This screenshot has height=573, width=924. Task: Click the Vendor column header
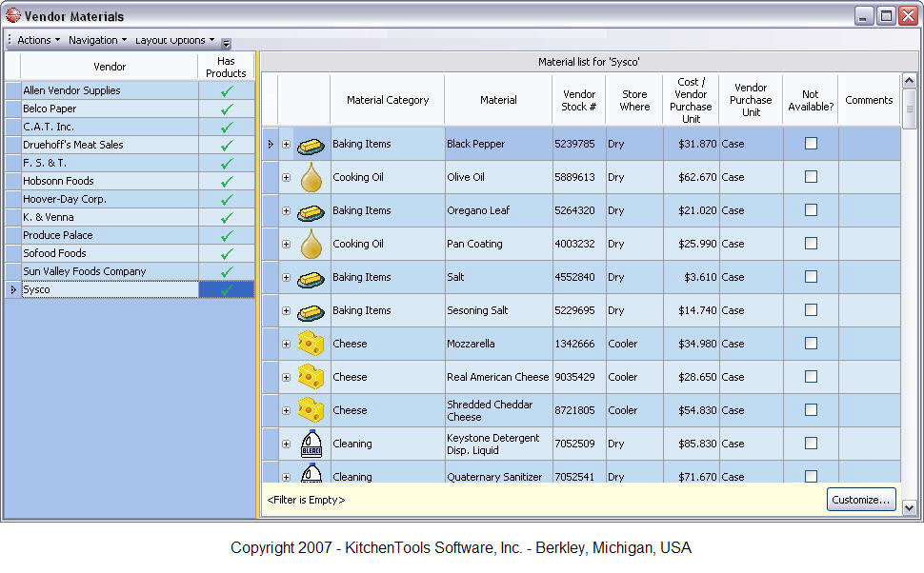coord(109,67)
